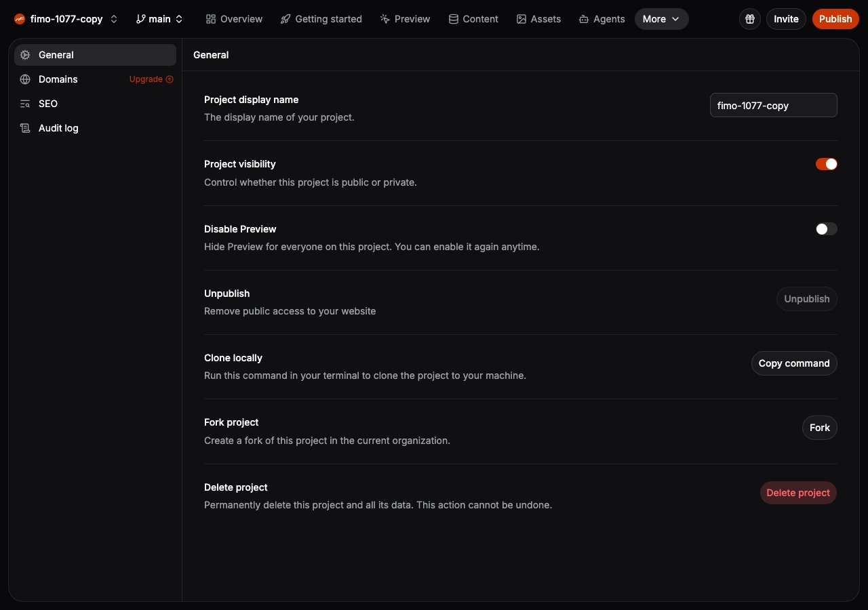Open the main branch selector

point(159,19)
